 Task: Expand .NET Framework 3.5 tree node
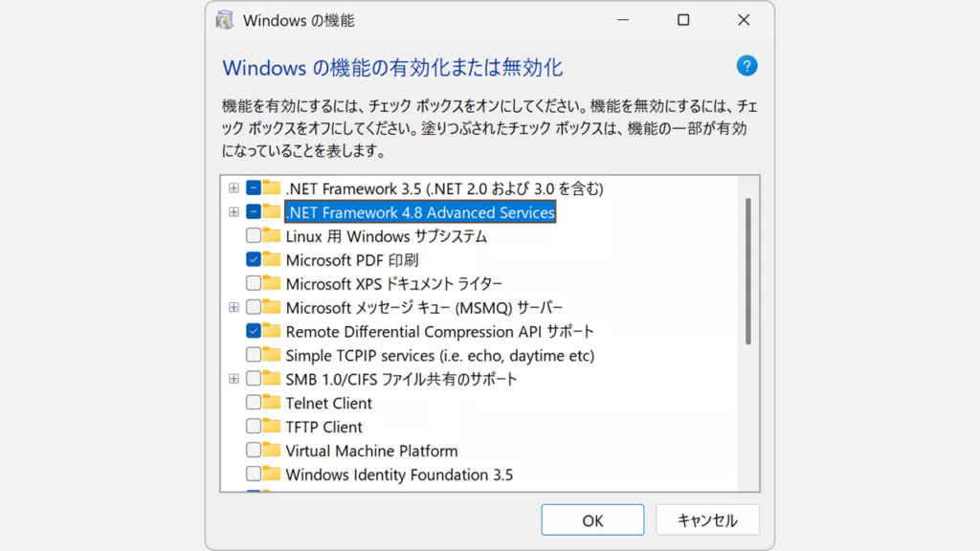(x=234, y=187)
